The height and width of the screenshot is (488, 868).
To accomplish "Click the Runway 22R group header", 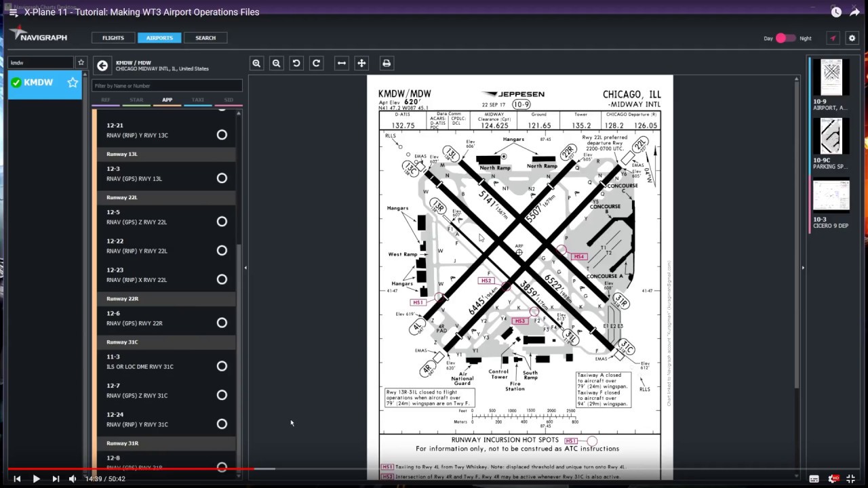I will pyautogui.click(x=166, y=298).
